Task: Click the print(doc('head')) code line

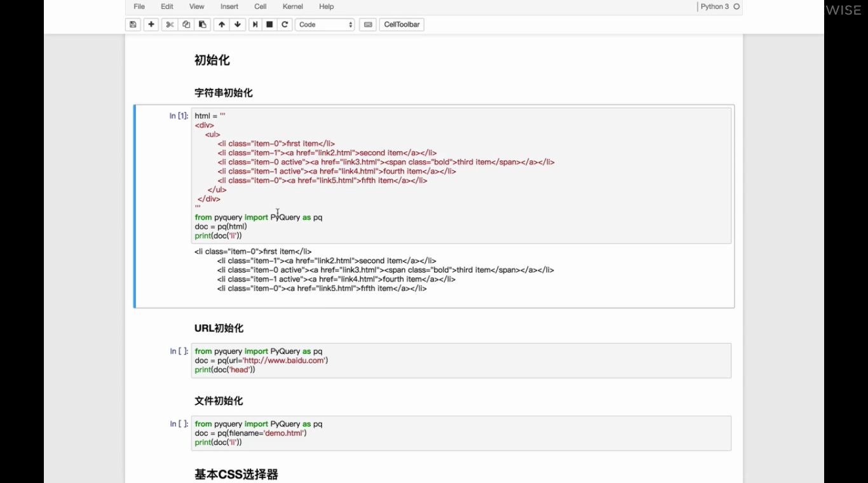Action: tap(225, 370)
